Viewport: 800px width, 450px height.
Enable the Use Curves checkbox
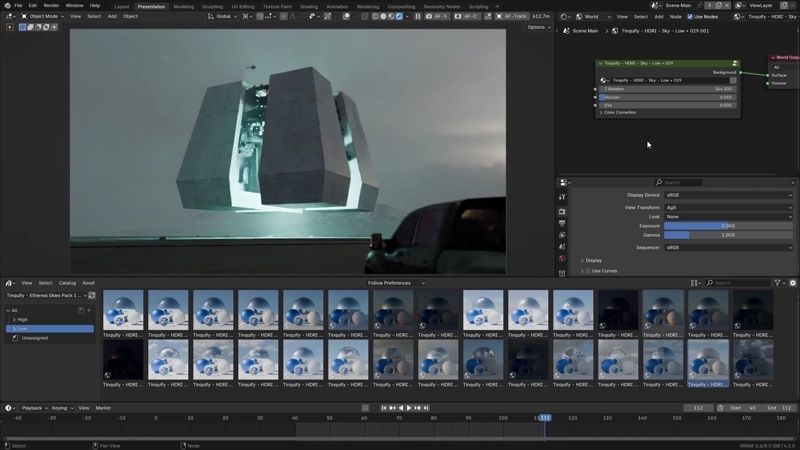click(588, 270)
